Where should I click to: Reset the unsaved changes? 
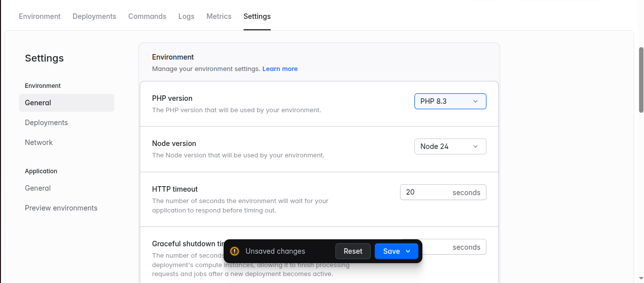(x=353, y=251)
